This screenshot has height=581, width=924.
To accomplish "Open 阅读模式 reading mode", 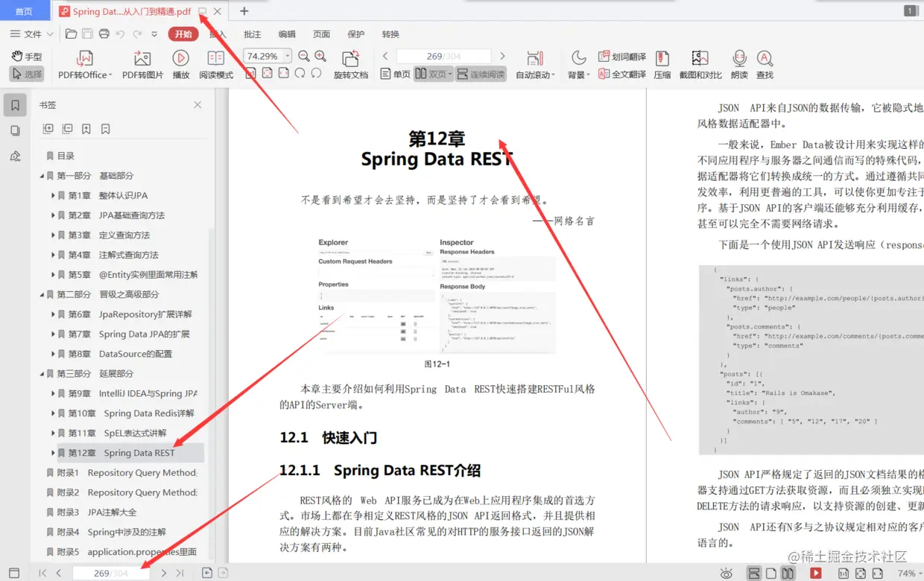I will (216, 66).
